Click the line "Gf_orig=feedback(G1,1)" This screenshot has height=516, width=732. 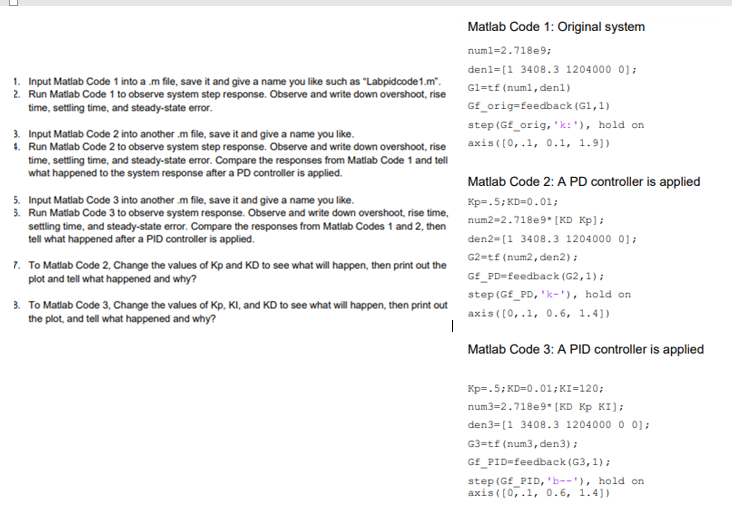point(539,106)
